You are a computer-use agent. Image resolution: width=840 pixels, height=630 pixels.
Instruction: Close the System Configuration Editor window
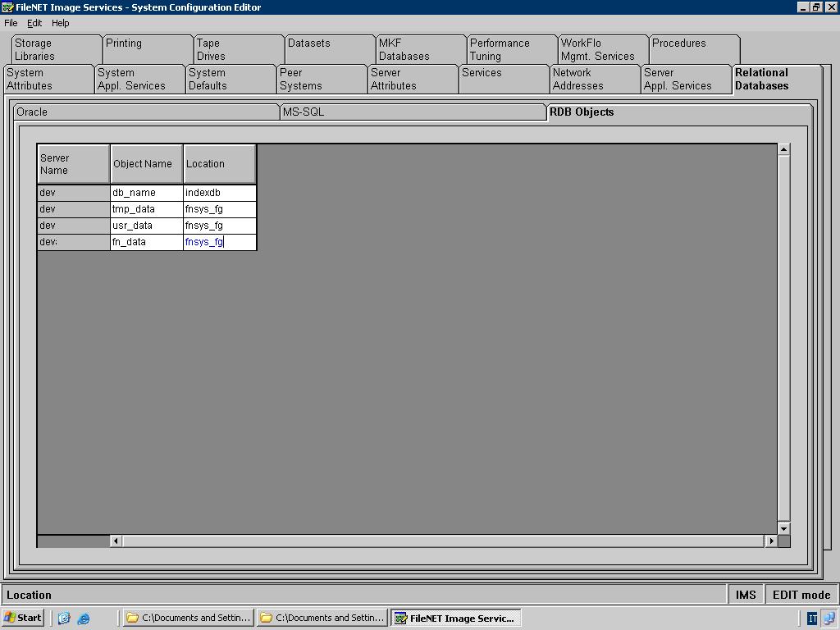(831, 7)
